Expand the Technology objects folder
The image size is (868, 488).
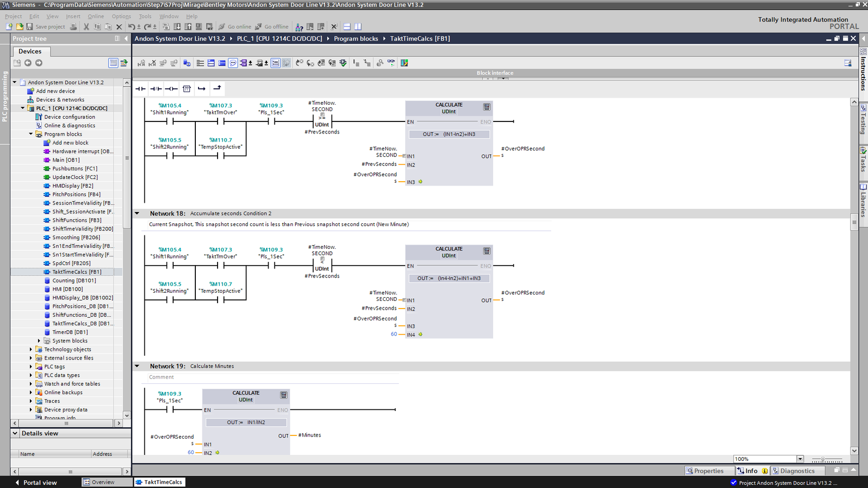coord(31,350)
